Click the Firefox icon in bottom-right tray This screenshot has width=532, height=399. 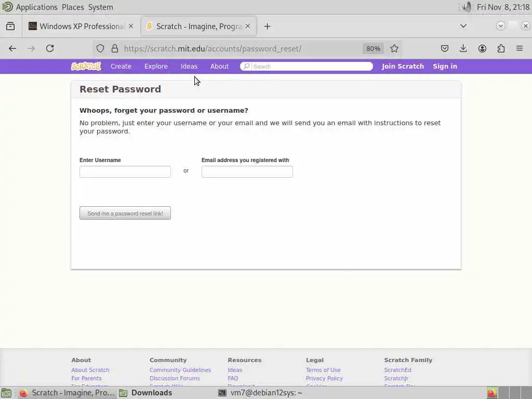pyautogui.click(x=492, y=393)
